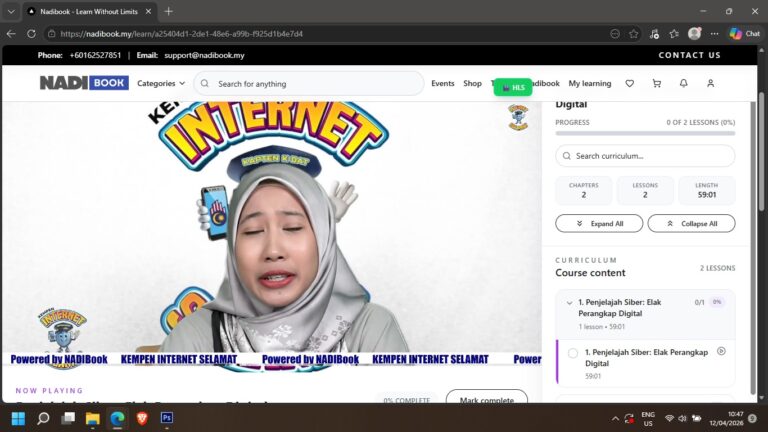This screenshot has height=432, width=768.
Task: Open the Categories dropdown
Action: tap(161, 83)
